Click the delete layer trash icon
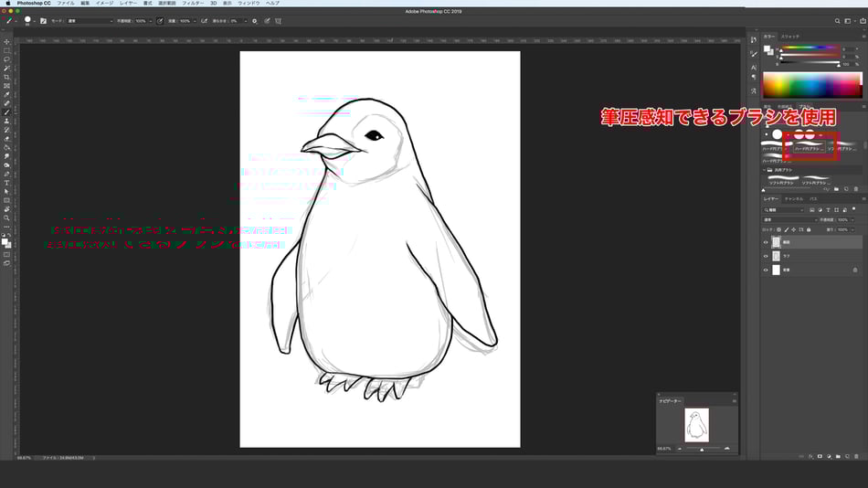Screen dimensions: 868x488 point(855,455)
